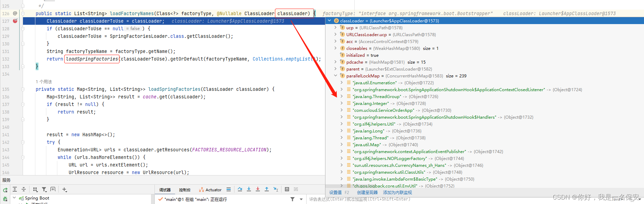Click 添加为内联监视 link

[398, 193]
